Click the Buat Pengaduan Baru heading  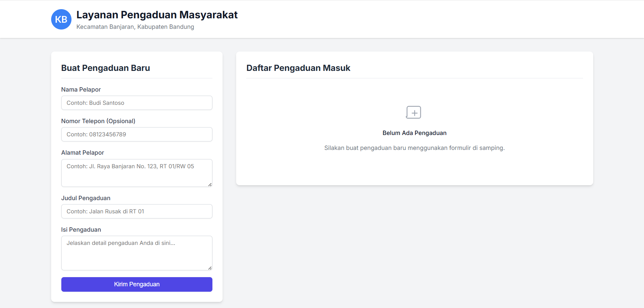tap(105, 68)
